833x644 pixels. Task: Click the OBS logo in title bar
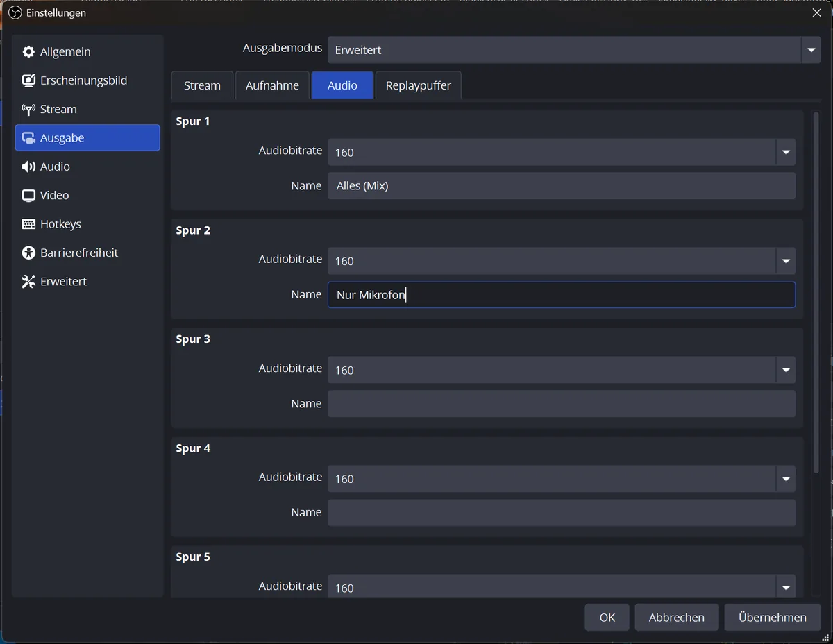[x=15, y=12]
